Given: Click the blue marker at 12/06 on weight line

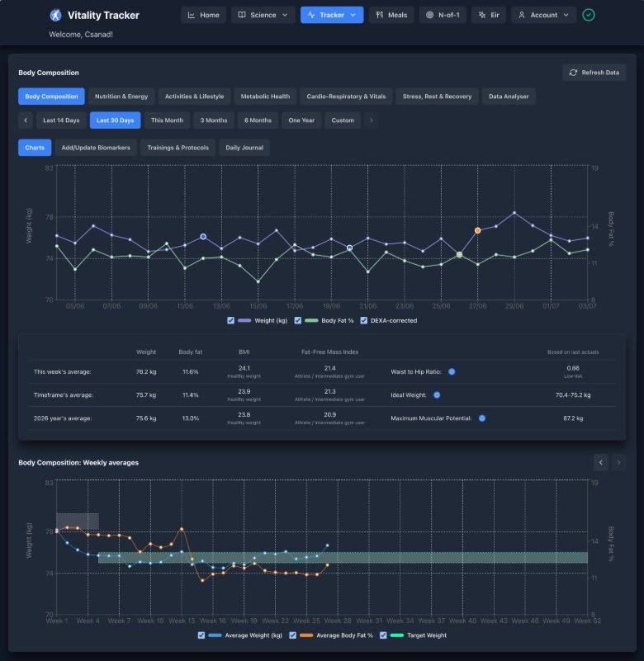Looking at the screenshot, I should 203,237.
